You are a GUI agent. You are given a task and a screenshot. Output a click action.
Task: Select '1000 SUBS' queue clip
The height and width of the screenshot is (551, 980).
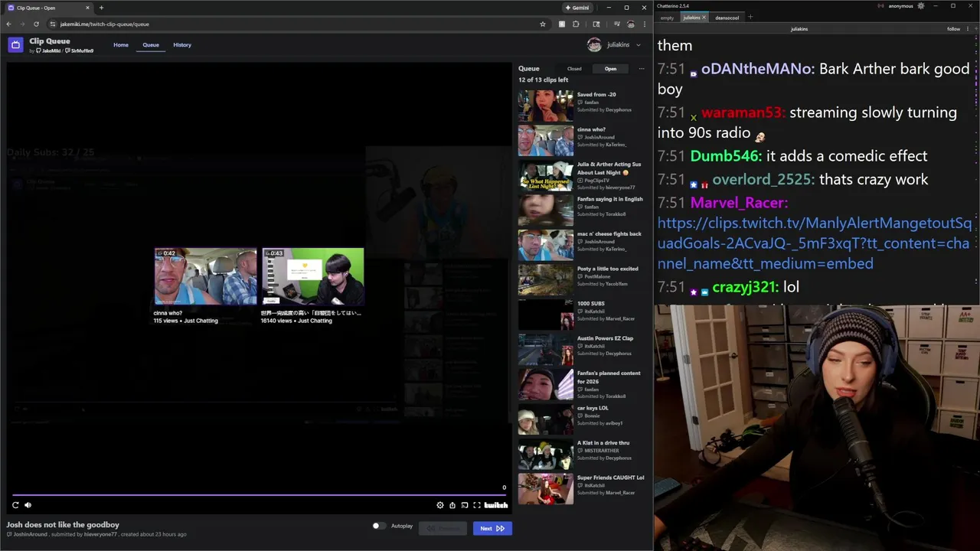[x=582, y=315]
